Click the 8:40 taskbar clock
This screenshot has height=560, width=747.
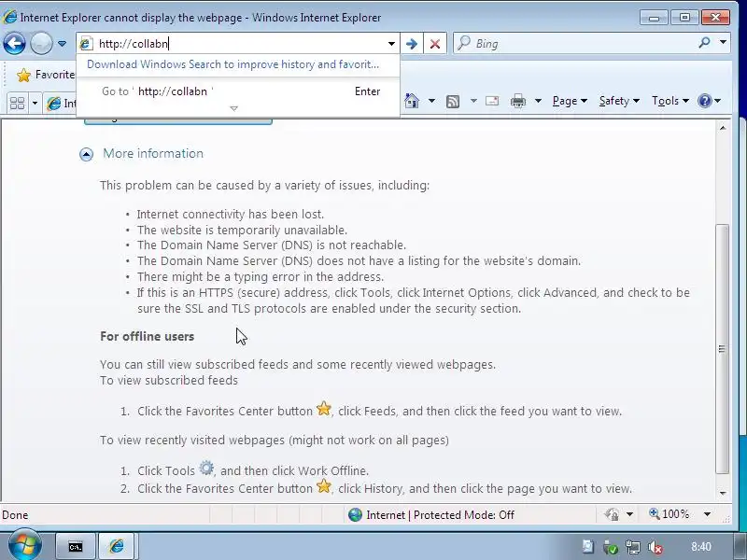701,547
